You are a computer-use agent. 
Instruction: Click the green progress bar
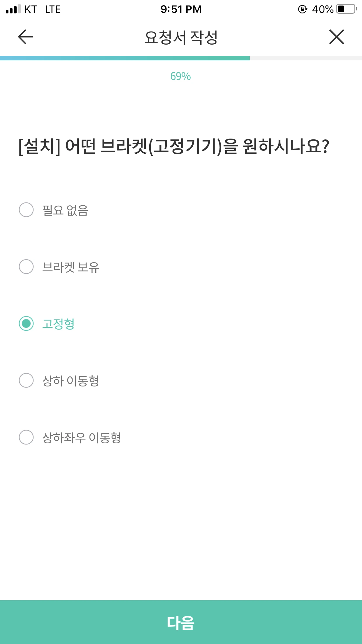click(x=125, y=58)
